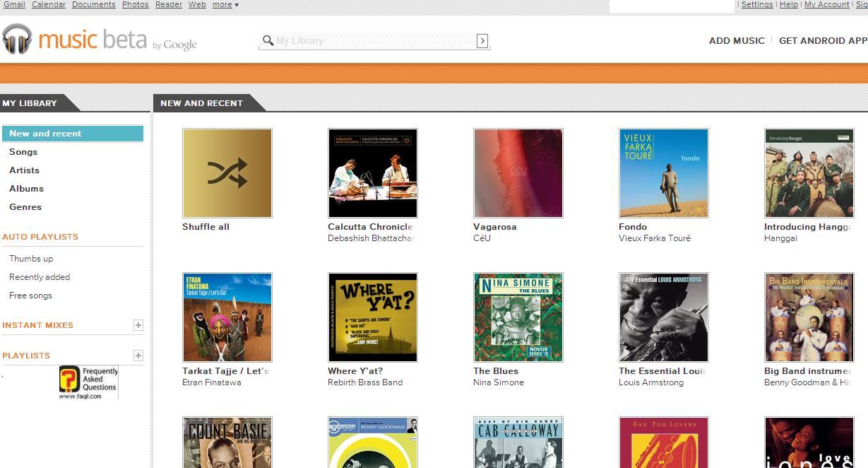Open Where Y'at? album cover

tap(372, 317)
